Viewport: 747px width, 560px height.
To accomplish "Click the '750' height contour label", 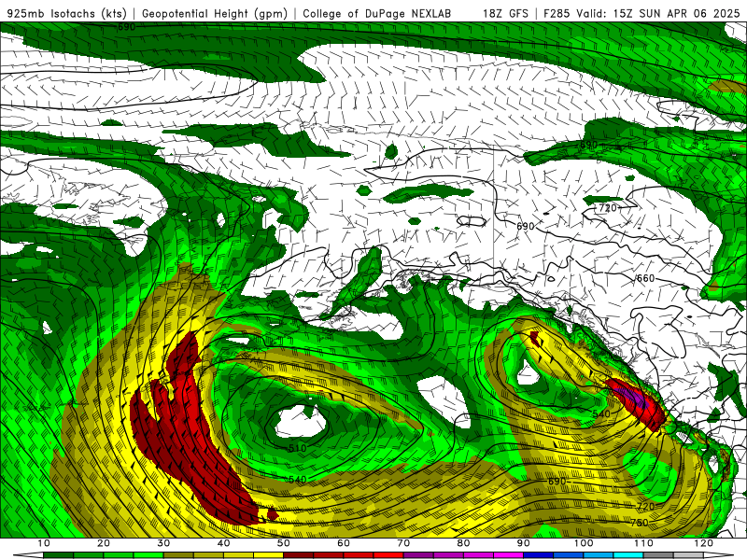I will coord(640,523).
